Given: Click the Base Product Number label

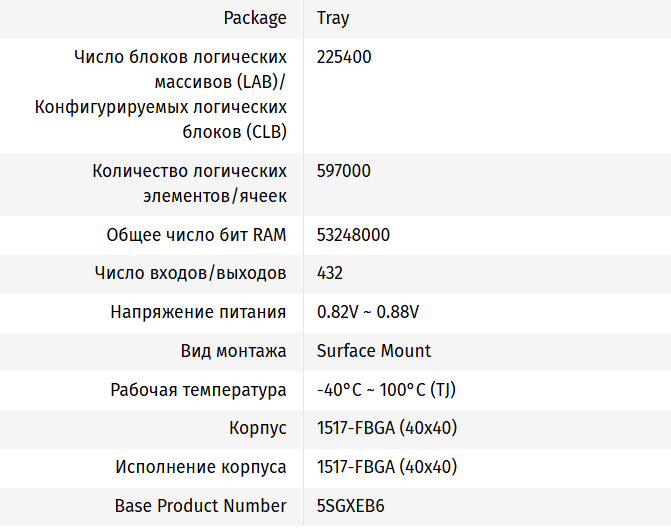Looking at the screenshot, I should (200, 506).
